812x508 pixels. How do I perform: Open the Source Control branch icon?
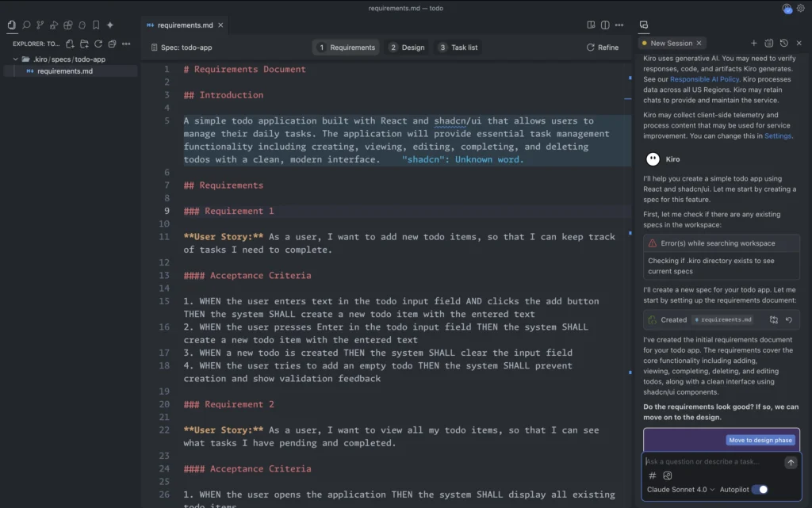pyautogui.click(x=40, y=25)
